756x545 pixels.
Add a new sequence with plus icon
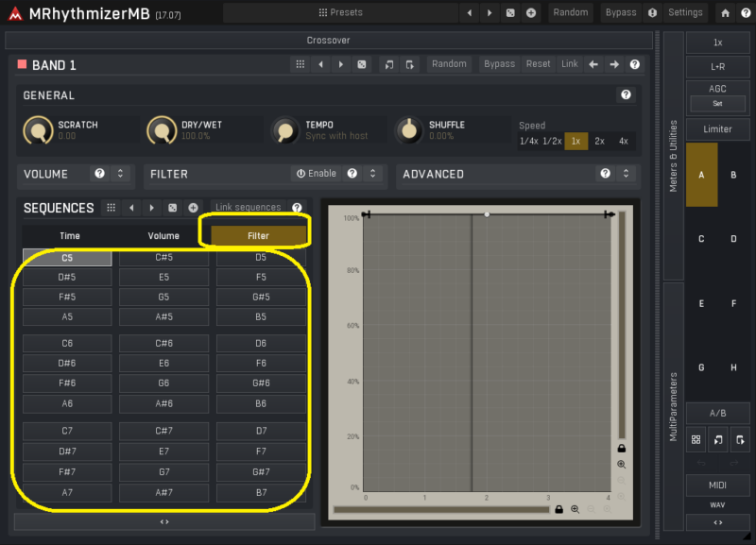point(193,208)
